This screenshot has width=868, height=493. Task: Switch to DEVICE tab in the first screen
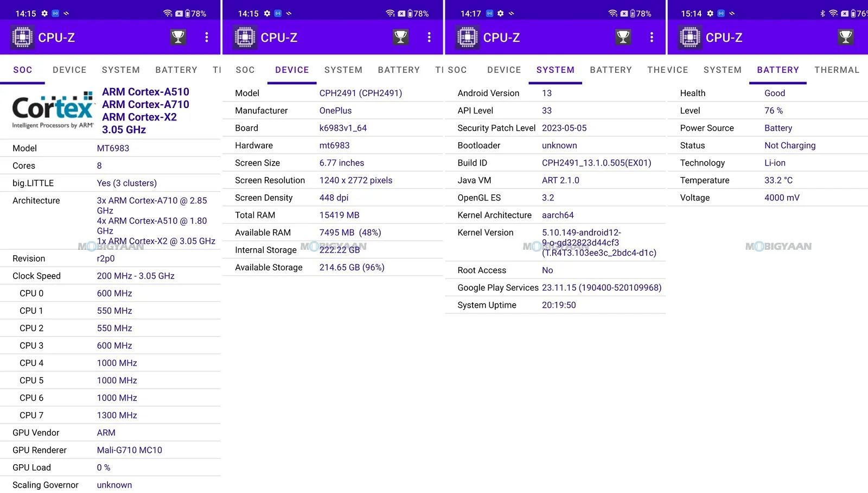pos(69,69)
